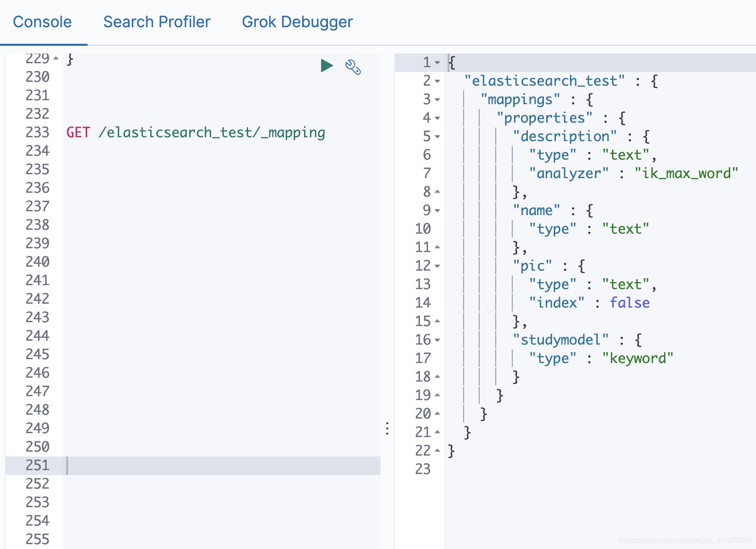
Task: Click the "elasticsearch_test" key in response
Action: click(545, 81)
